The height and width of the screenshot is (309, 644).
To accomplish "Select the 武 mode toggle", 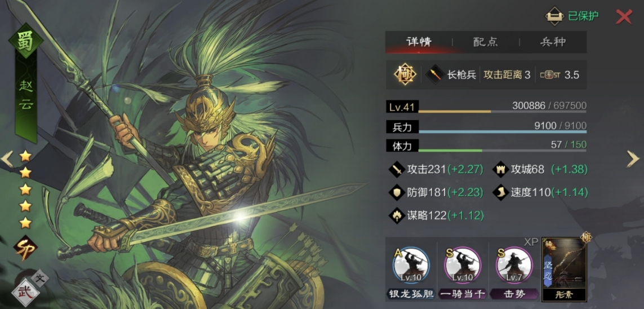I will (x=25, y=293).
